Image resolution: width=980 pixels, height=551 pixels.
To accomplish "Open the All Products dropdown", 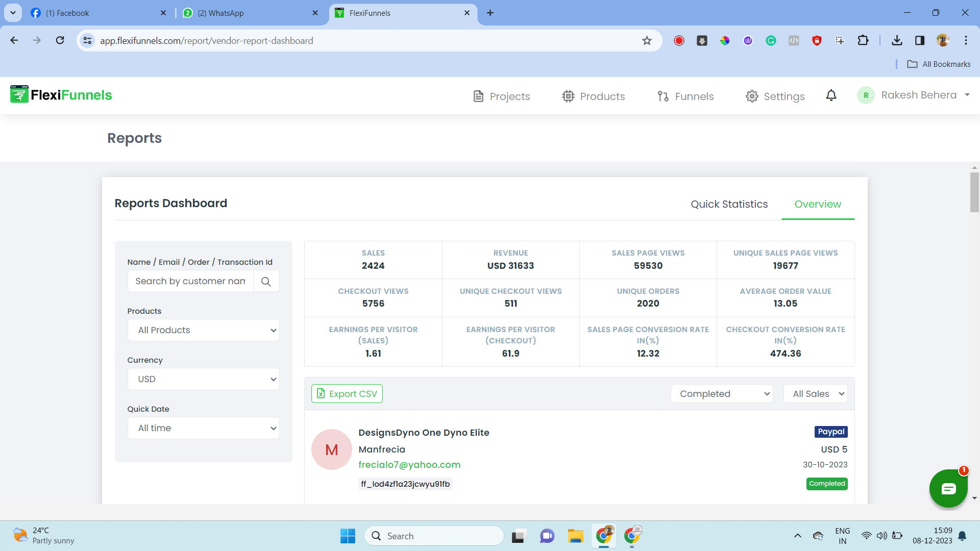I will click(x=204, y=330).
